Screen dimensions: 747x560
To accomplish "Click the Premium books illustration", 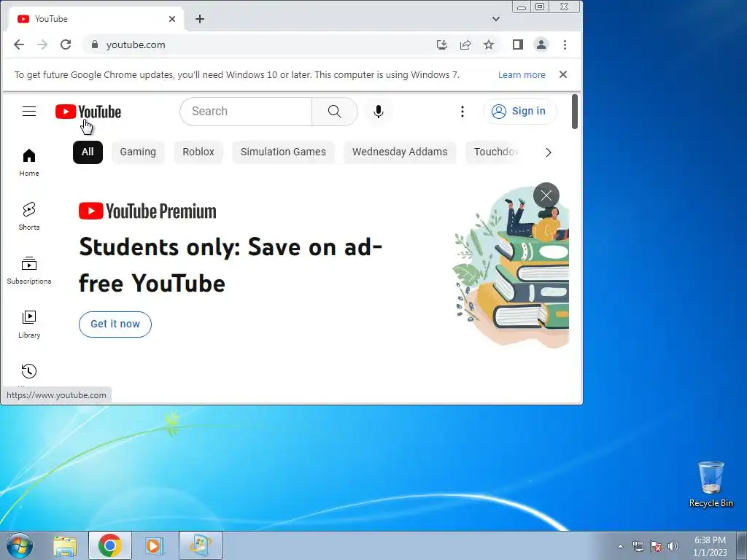I will coord(512,267).
